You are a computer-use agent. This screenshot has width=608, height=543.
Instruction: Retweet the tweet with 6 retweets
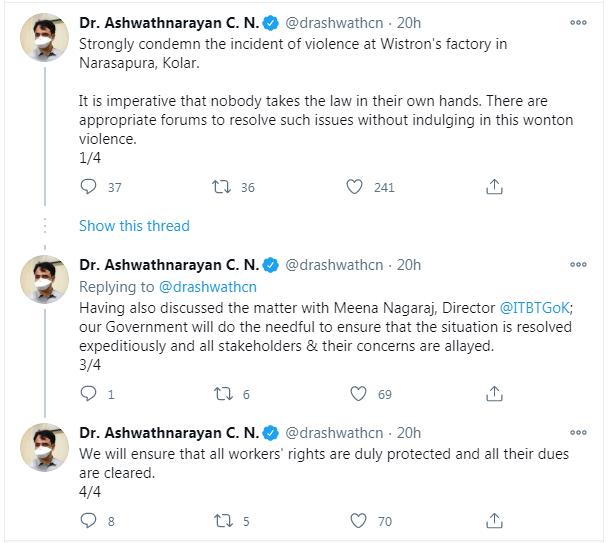tap(222, 394)
